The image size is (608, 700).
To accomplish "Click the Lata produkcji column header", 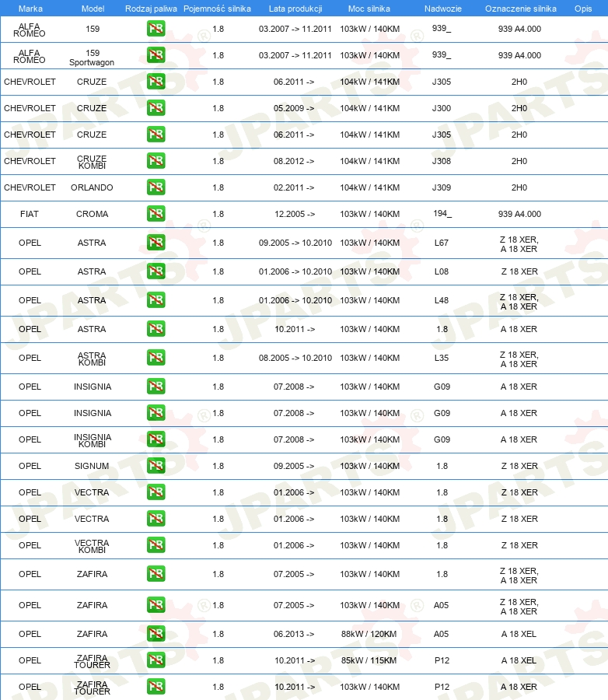I will (x=295, y=9).
